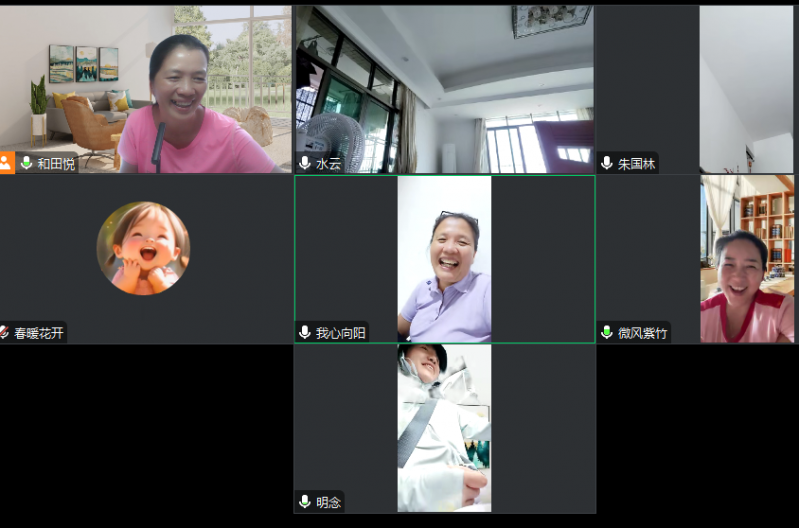This screenshot has height=528, width=799.
Task: Click the microphone icon next to 水云
Action: 305,163
